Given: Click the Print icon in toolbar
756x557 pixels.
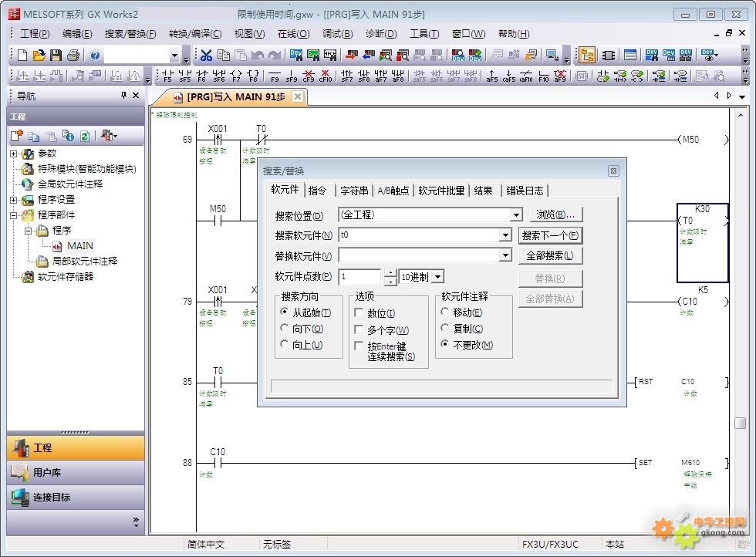Looking at the screenshot, I should click(73, 56).
